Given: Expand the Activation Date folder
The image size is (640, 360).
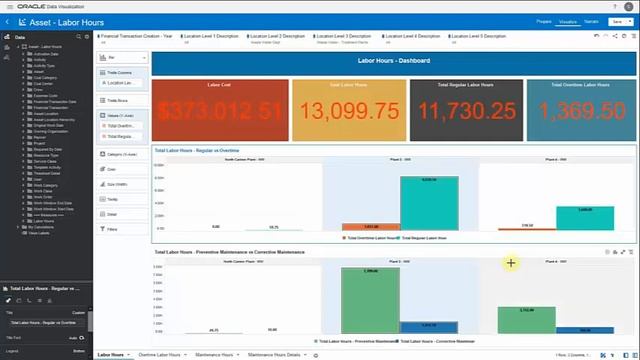Looking at the screenshot, I should coord(24,53).
